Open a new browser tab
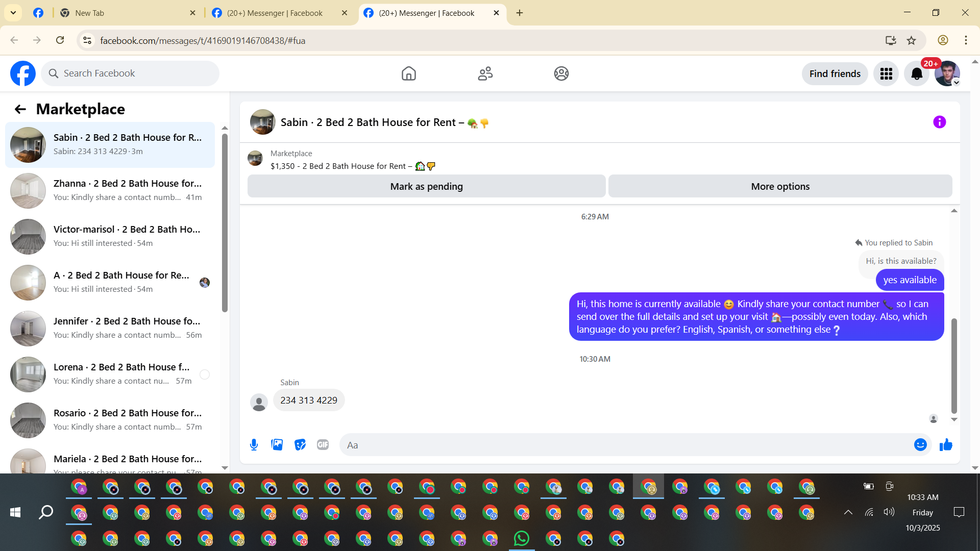Screen dimensions: 980x551 click(520, 13)
